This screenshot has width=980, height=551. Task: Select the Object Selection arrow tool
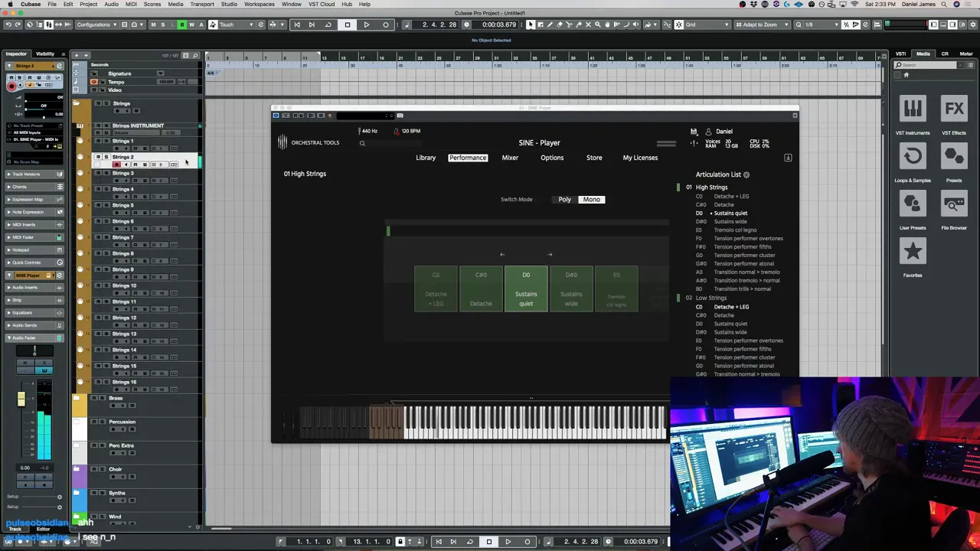pos(531,24)
